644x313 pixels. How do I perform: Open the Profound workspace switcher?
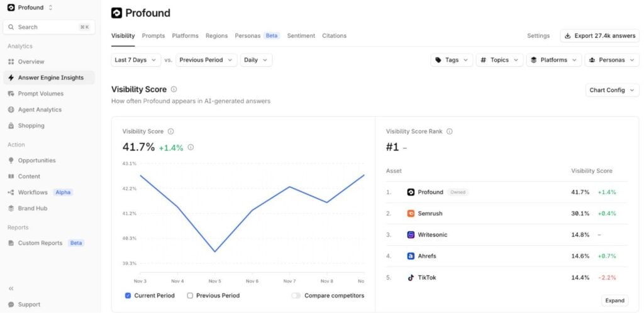tap(30, 8)
